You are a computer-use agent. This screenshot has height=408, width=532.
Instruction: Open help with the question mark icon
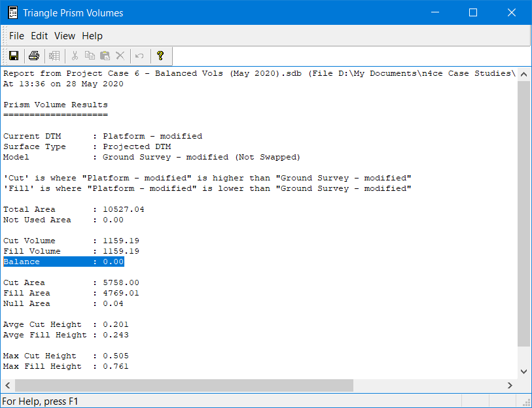click(160, 56)
